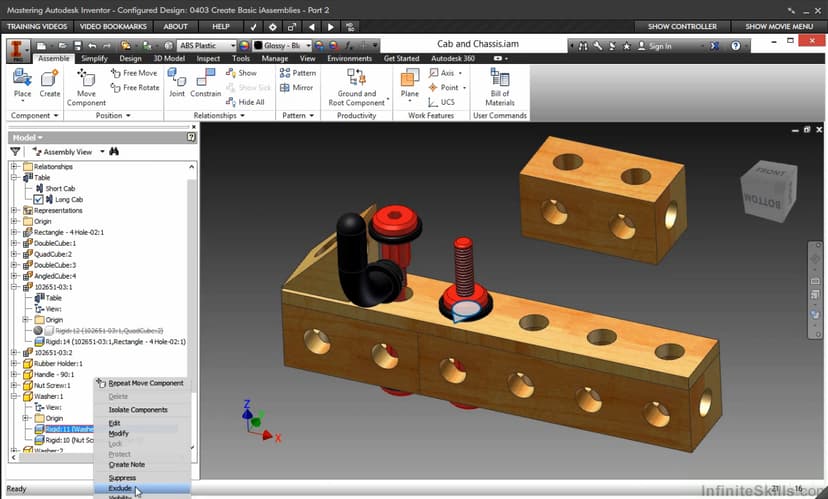The image size is (828, 499).
Task: Select the Plane work feature
Action: click(x=409, y=84)
